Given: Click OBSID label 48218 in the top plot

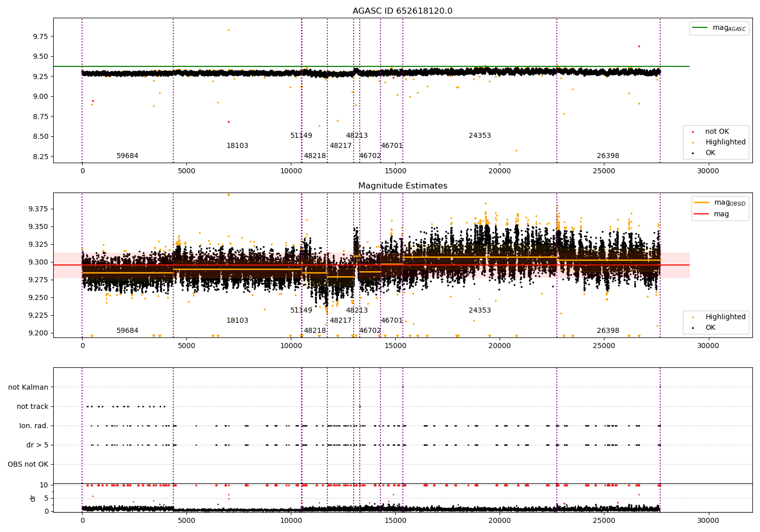Looking at the screenshot, I should pyautogui.click(x=315, y=156).
